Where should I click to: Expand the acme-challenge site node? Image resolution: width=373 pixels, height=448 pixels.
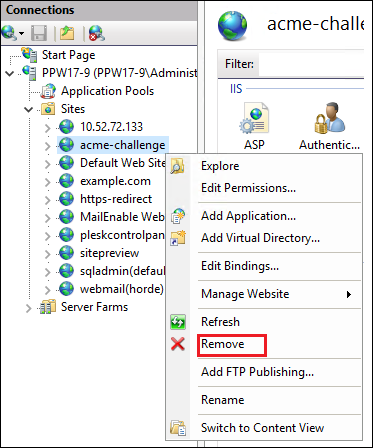pyautogui.click(x=48, y=146)
